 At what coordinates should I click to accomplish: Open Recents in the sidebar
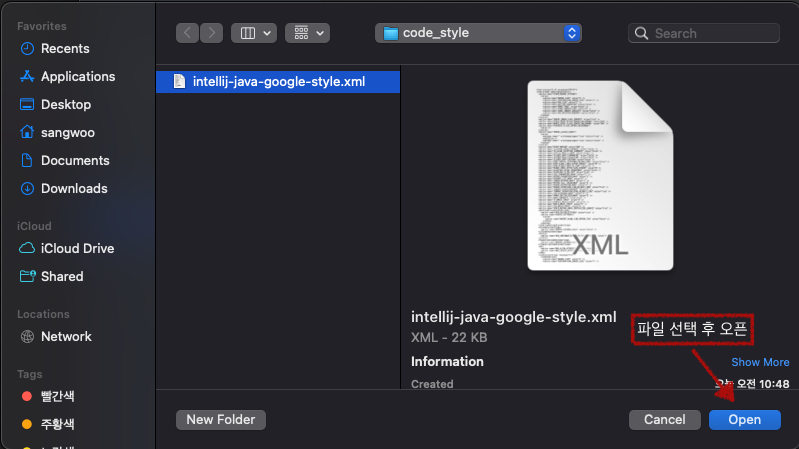(x=65, y=48)
